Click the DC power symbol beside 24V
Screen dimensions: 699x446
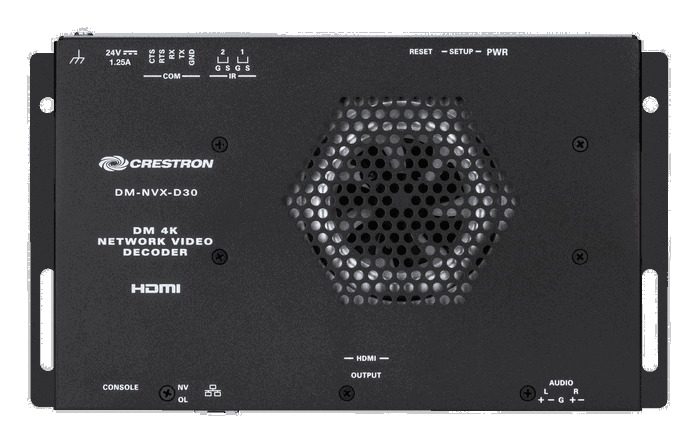(130, 53)
